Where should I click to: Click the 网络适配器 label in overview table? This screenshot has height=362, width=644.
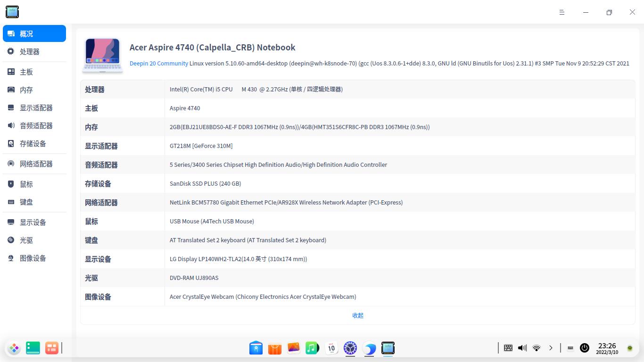101,202
